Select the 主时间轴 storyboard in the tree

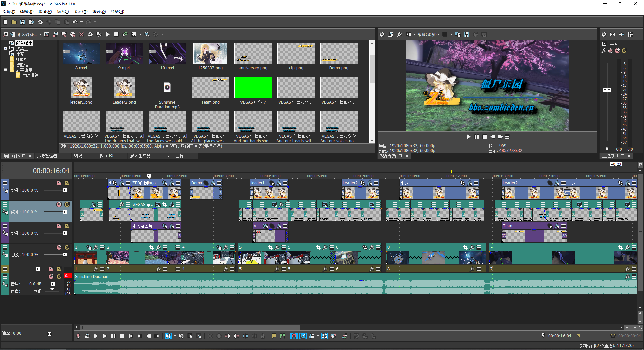click(30, 76)
